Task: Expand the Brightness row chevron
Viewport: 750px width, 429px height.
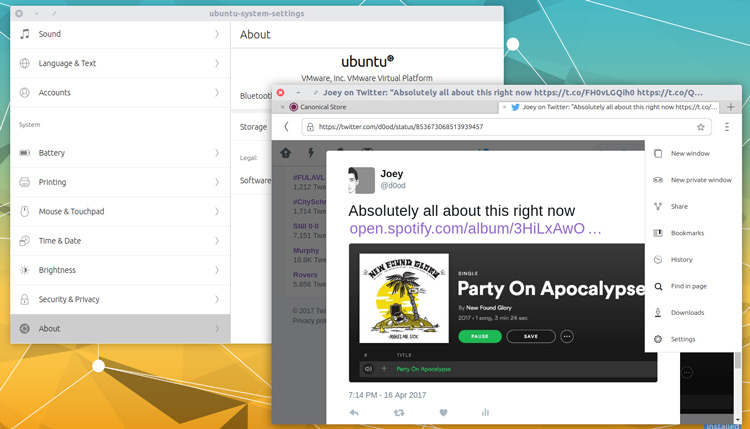Action: click(217, 270)
